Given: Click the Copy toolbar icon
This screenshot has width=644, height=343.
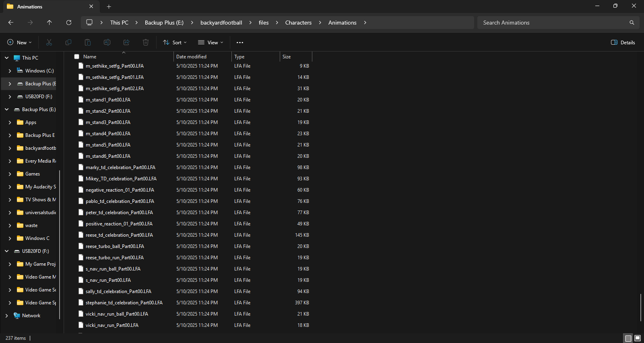Looking at the screenshot, I should tap(68, 42).
